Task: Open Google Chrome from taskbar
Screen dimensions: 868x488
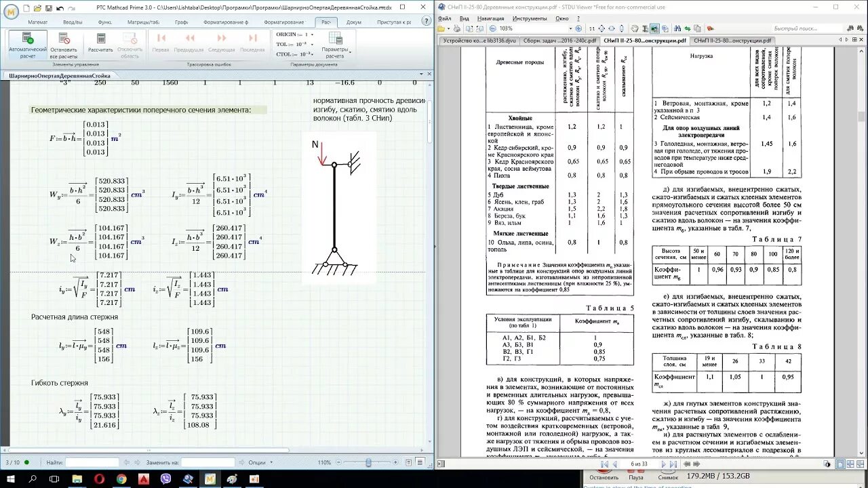Action: [x=121, y=479]
